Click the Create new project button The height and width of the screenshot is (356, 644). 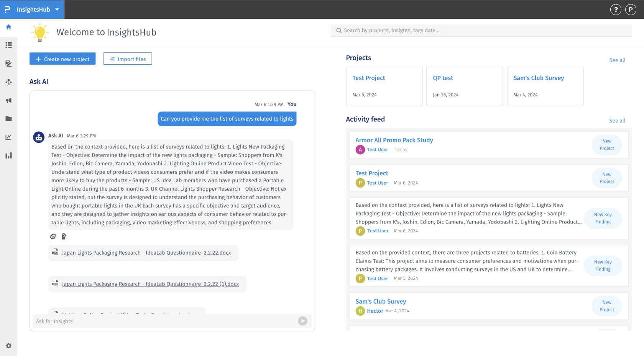(x=62, y=59)
